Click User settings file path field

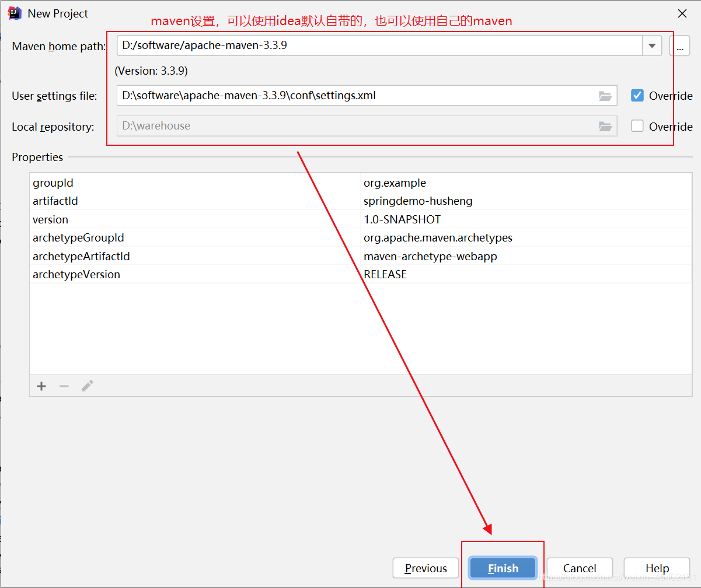[367, 96]
